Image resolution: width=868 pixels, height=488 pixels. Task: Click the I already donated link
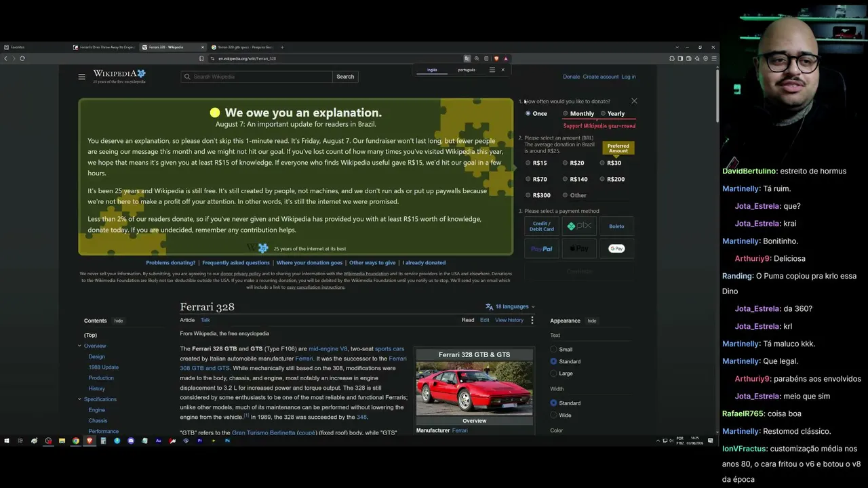pos(424,262)
